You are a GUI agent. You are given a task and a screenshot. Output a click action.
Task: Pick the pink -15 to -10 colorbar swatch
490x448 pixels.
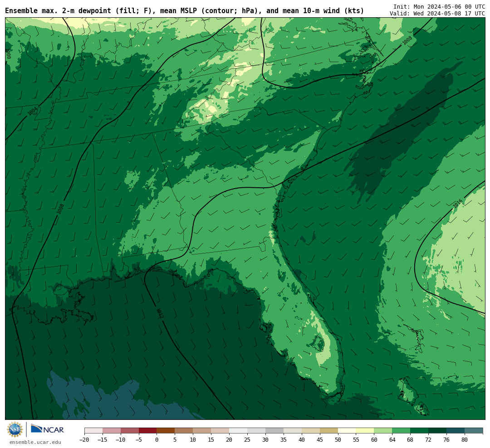click(112, 431)
